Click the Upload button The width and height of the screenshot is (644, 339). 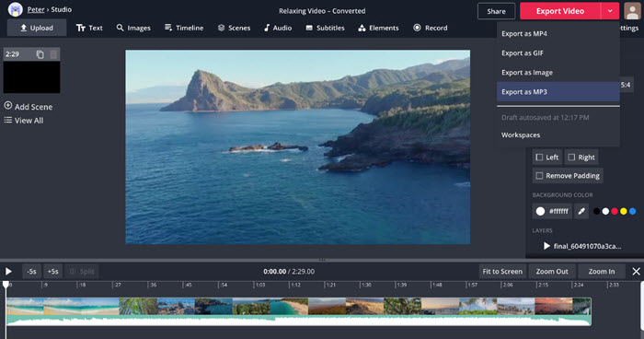point(37,28)
